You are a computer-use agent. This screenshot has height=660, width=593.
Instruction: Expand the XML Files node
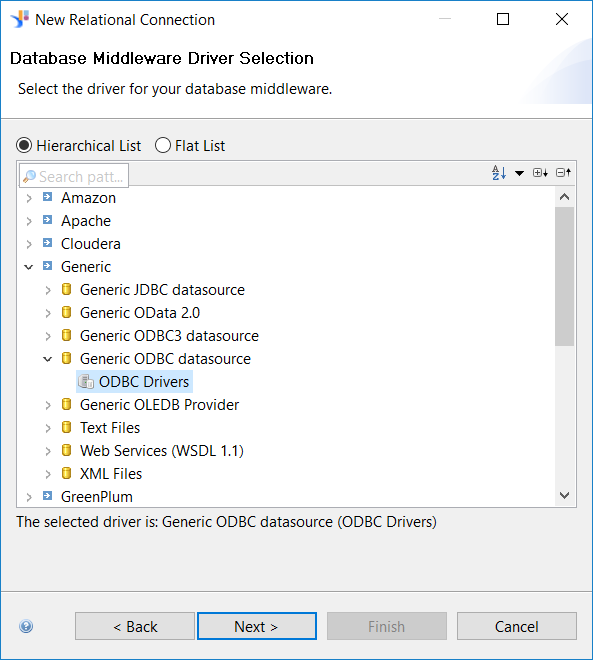coord(48,474)
